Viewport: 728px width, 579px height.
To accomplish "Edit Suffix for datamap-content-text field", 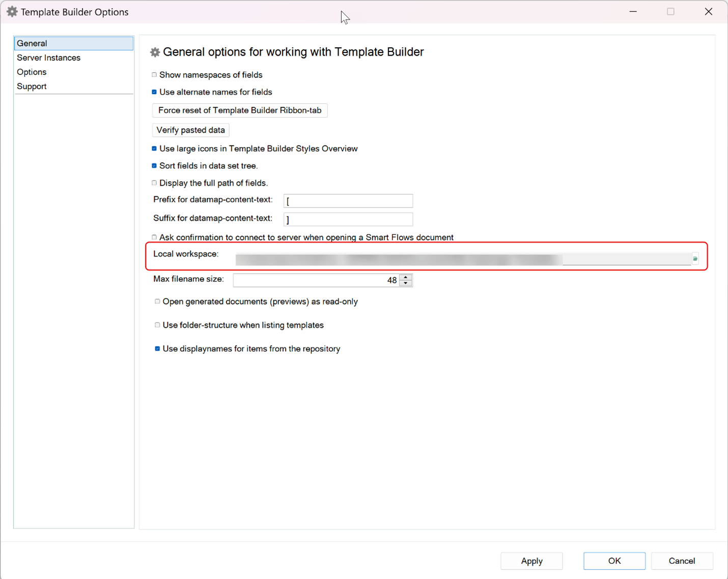I will 348,219.
